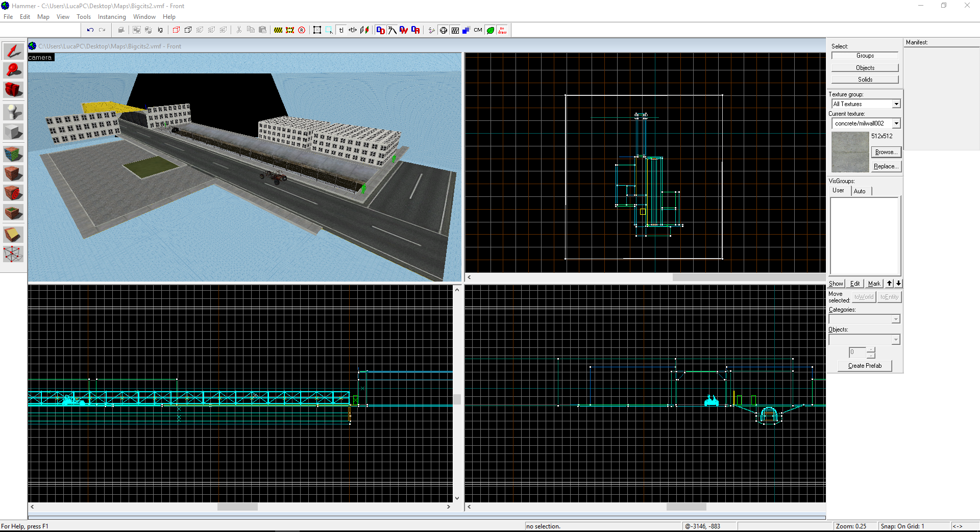Click the Ungroup selection icon
Image resolution: width=980 pixels, height=532 pixels.
point(149,30)
